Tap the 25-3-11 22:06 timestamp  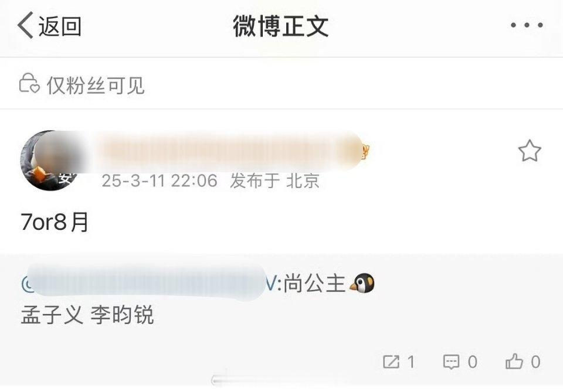pos(160,180)
